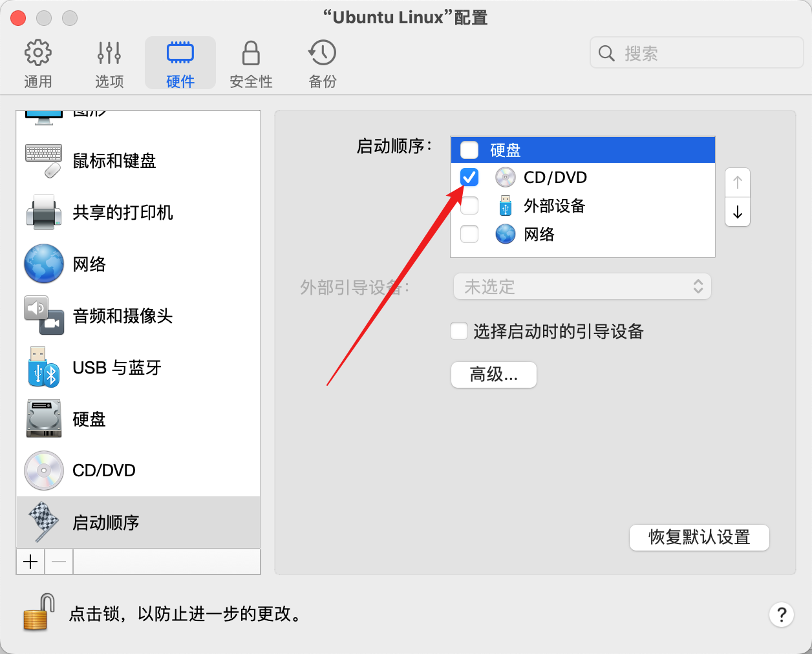Select the CD/DVD label in the boot order list
Screen dimensions: 812x654
click(555, 177)
